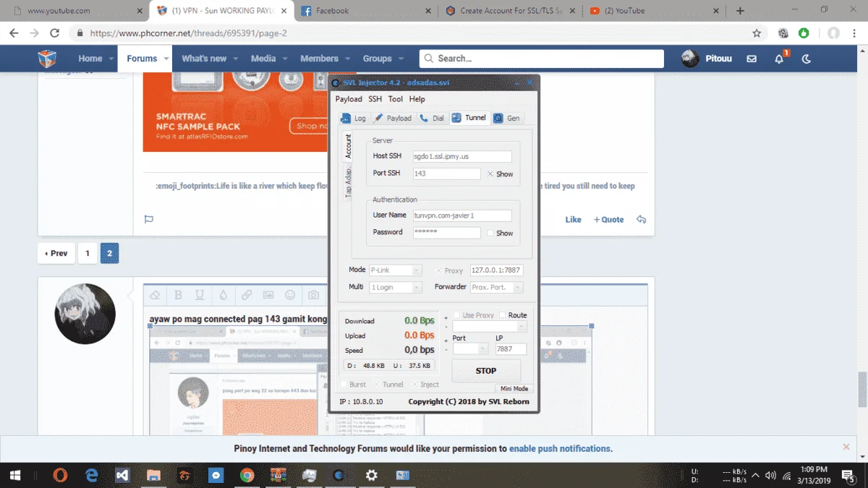Click the +Quote link
The image size is (868, 488).
(x=609, y=220)
